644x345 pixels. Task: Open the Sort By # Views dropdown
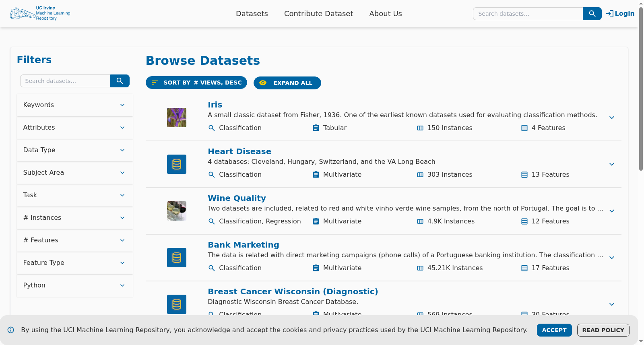point(196,83)
